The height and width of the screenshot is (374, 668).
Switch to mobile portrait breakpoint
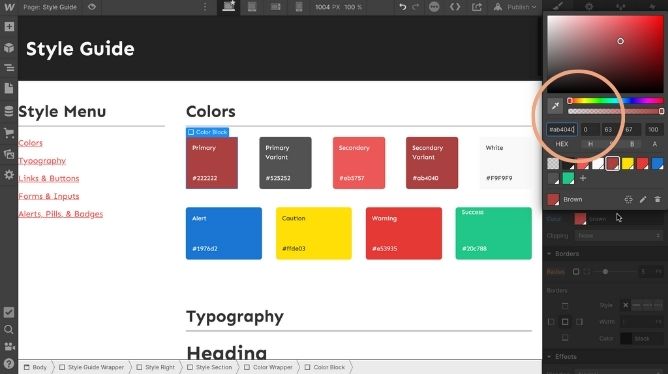coord(299,7)
